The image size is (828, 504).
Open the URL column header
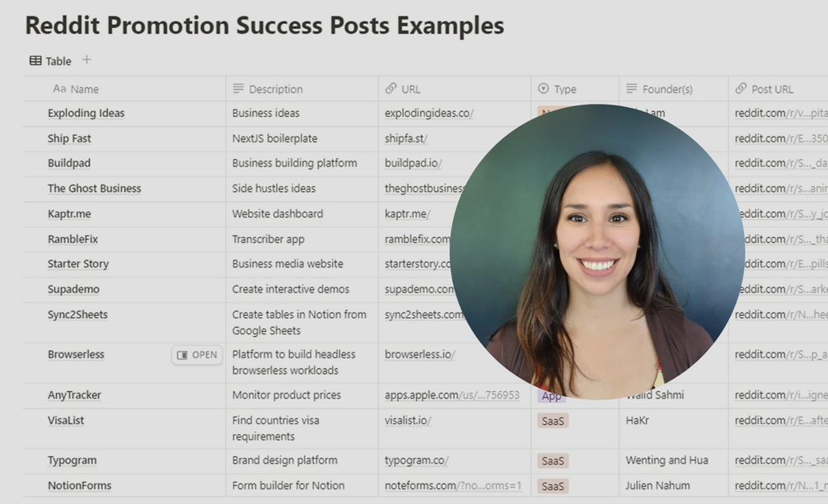point(455,89)
